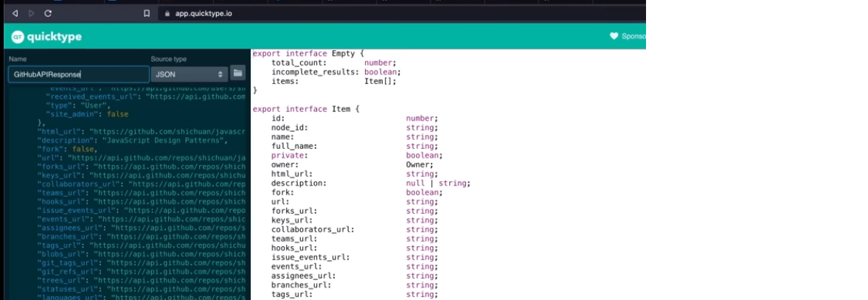Open the Source type JSON dropdown

[x=190, y=74]
